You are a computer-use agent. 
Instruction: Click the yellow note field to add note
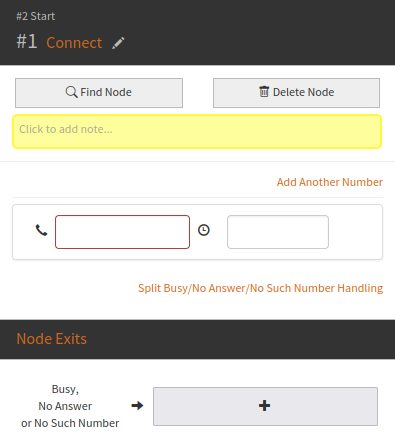197,131
